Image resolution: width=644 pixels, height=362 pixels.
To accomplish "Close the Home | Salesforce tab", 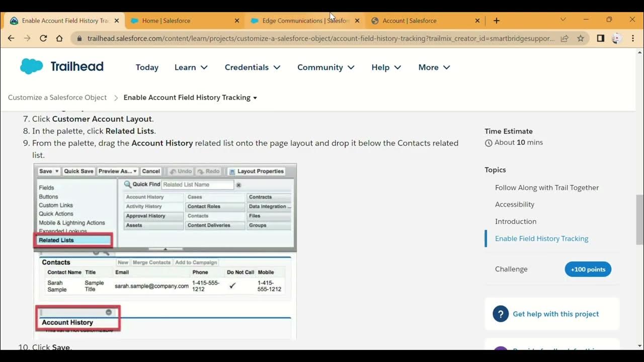I will (x=237, y=21).
